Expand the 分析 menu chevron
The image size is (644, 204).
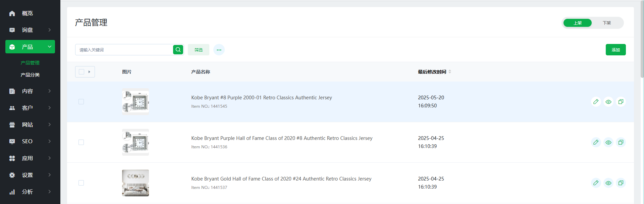(50, 192)
